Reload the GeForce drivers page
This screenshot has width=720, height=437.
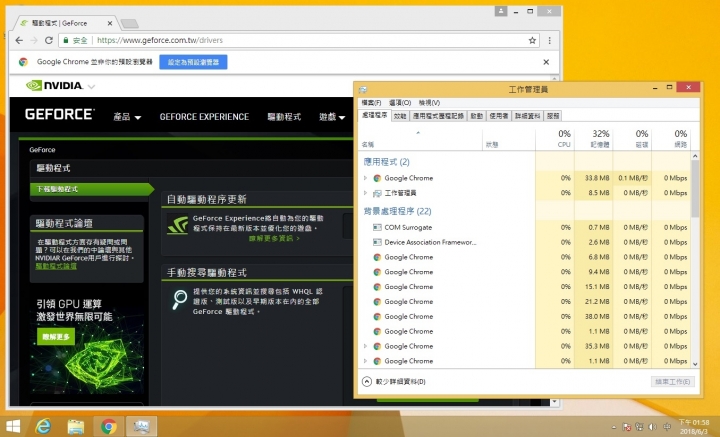(49, 40)
